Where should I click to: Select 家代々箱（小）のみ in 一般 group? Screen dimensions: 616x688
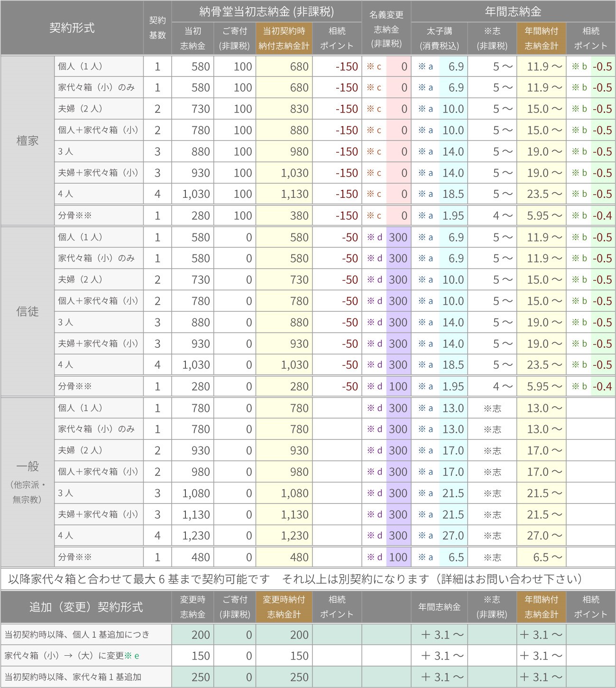point(99,429)
